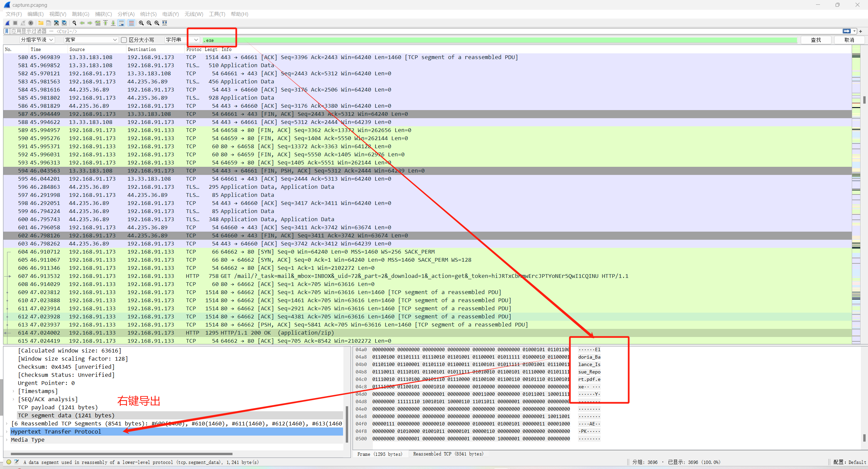
Task: Click the find packet magnifier icon
Action: tap(74, 23)
